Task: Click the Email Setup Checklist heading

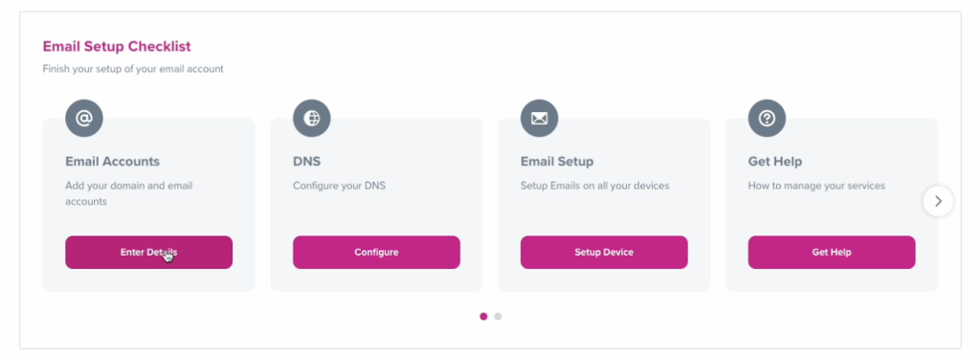Action: [117, 46]
